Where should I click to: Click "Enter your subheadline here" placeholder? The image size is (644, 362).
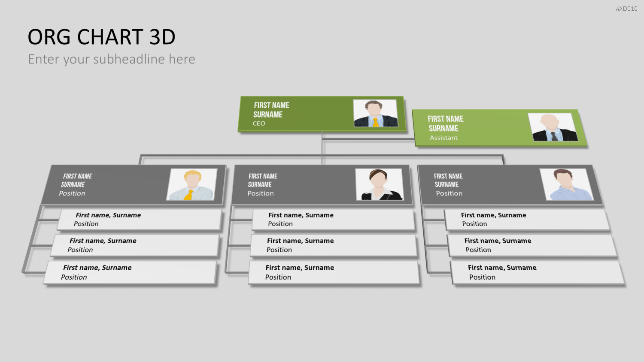(x=112, y=59)
